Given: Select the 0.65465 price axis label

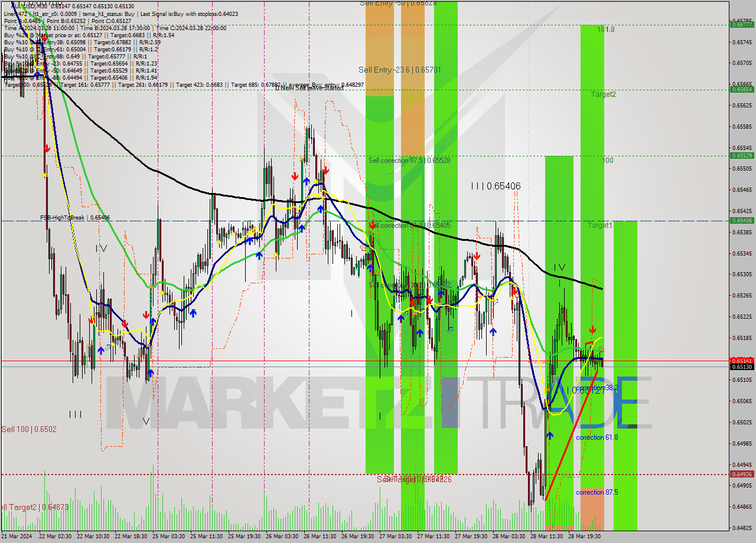Looking at the screenshot, I should [x=742, y=190].
